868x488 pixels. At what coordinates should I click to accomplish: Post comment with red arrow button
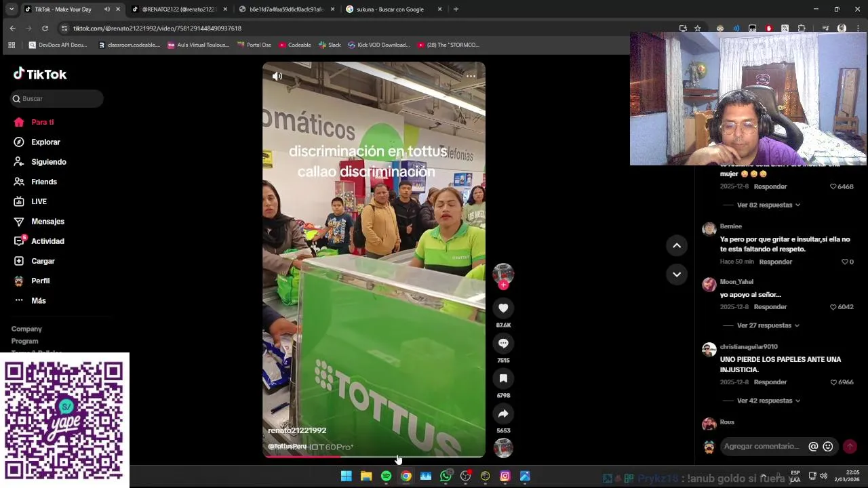pyautogui.click(x=850, y=447)
